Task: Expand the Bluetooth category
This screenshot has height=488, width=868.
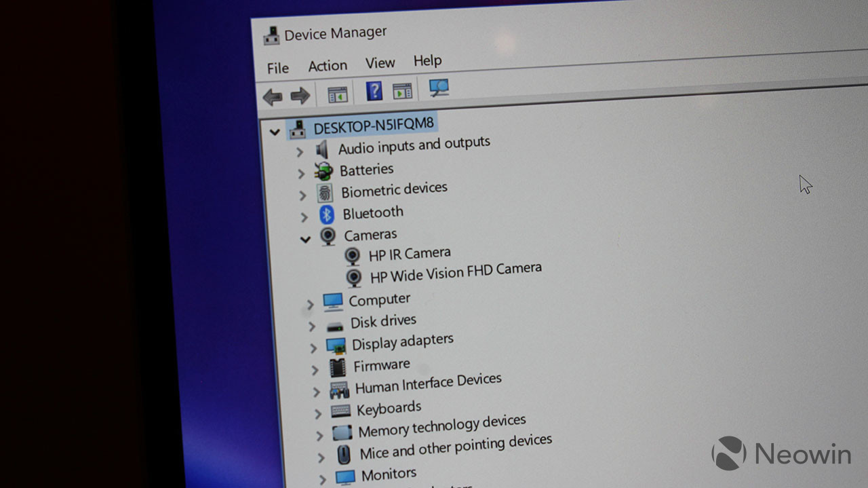Action: 304,218
